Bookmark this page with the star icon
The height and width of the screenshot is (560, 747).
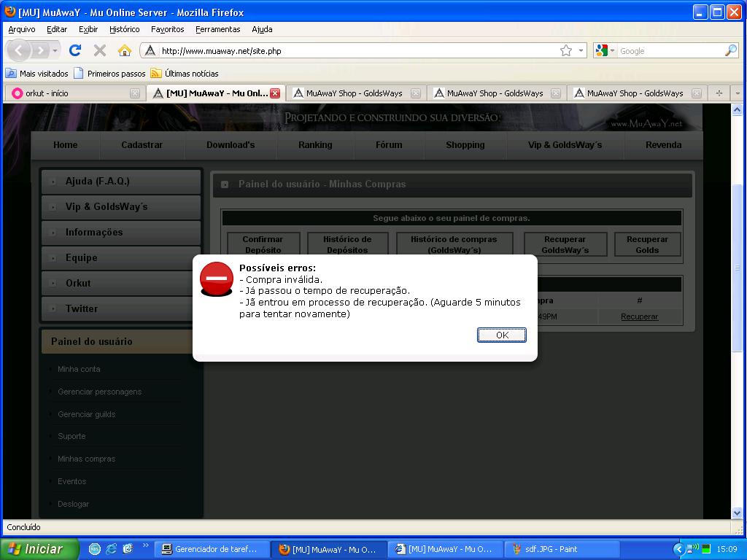pos(565,50)
